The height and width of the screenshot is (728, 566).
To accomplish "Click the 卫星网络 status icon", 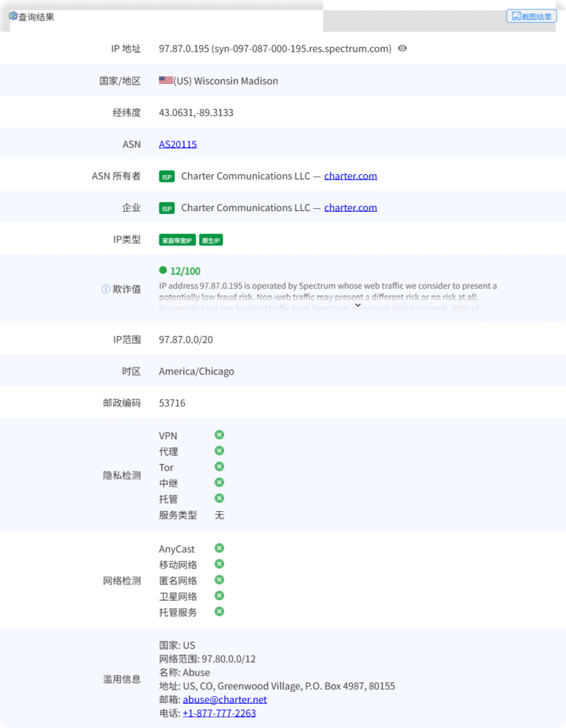I will [x=220, y=596].
